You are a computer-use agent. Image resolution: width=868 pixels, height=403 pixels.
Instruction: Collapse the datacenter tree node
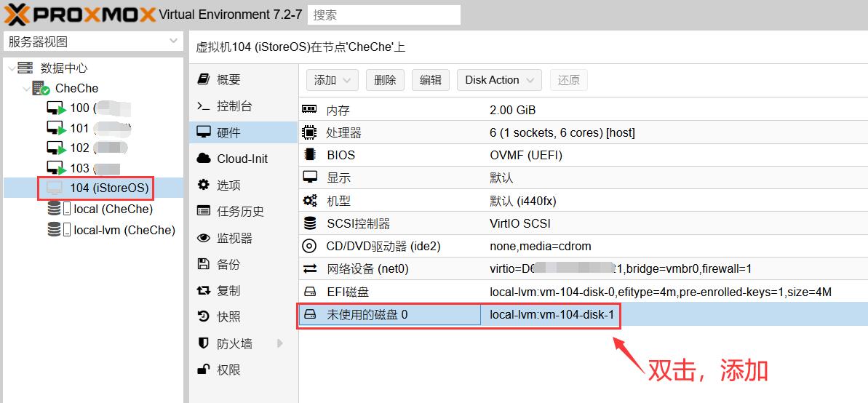point(11,68)
